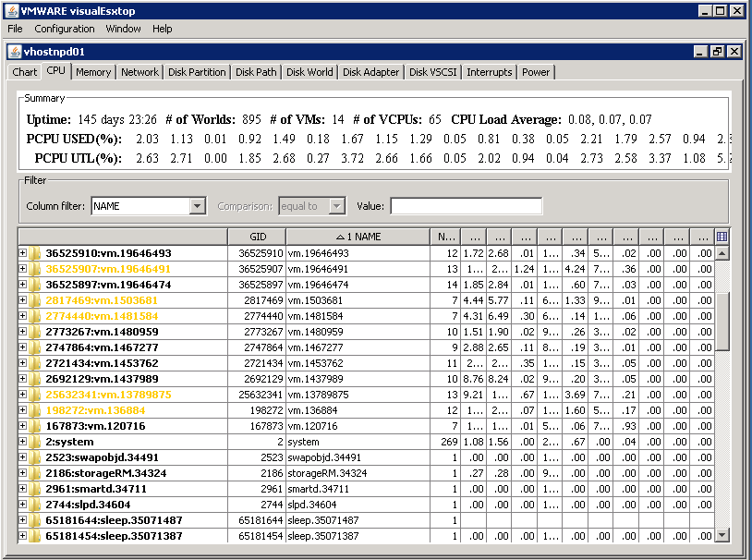Viewport: 752px width, 560px height.
Task: Select the tree item 2774440:vm.1481584
Action: pos(102,316)
